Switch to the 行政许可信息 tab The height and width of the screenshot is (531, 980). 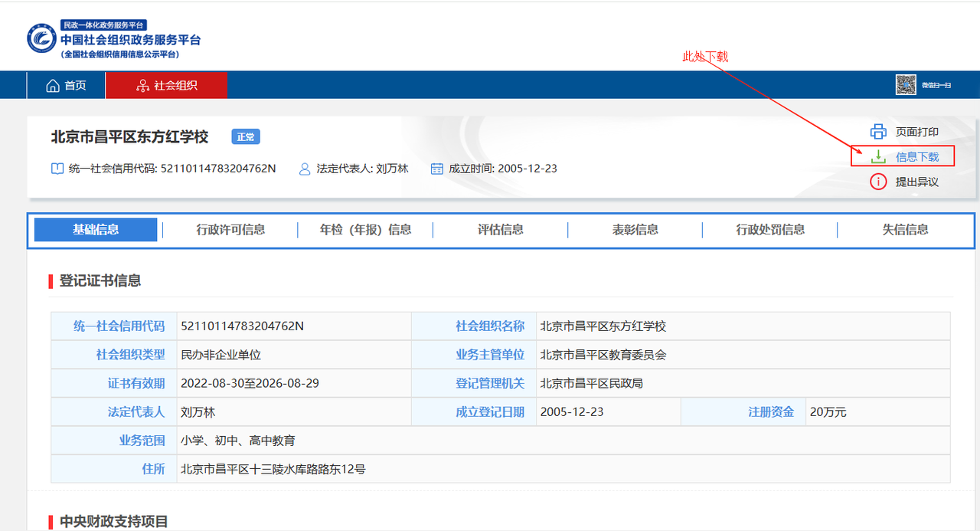pyautogui.click(x=230, y=230)
